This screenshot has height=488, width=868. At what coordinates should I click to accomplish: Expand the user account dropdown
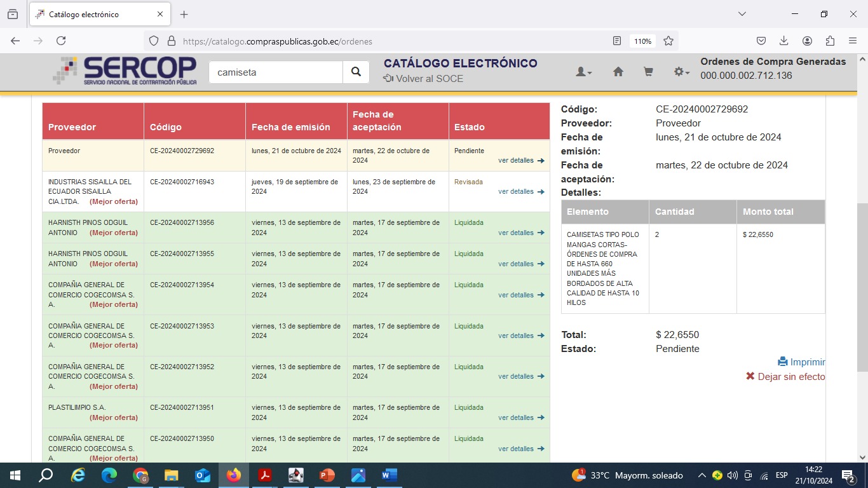point(583,72)
